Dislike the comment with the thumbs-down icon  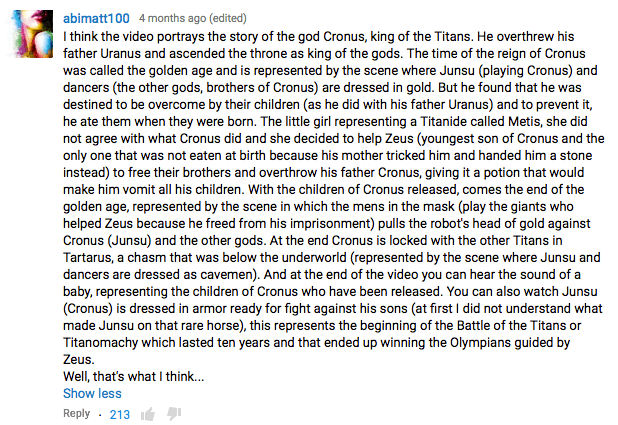pyautogui.click(x=174, y=414)
